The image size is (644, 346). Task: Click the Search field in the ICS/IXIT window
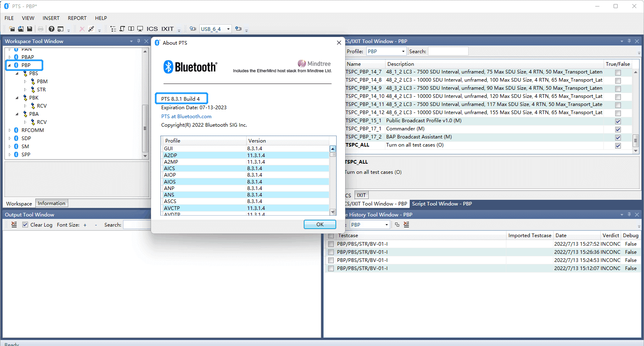pyautogui.click(x=448, y=51)
